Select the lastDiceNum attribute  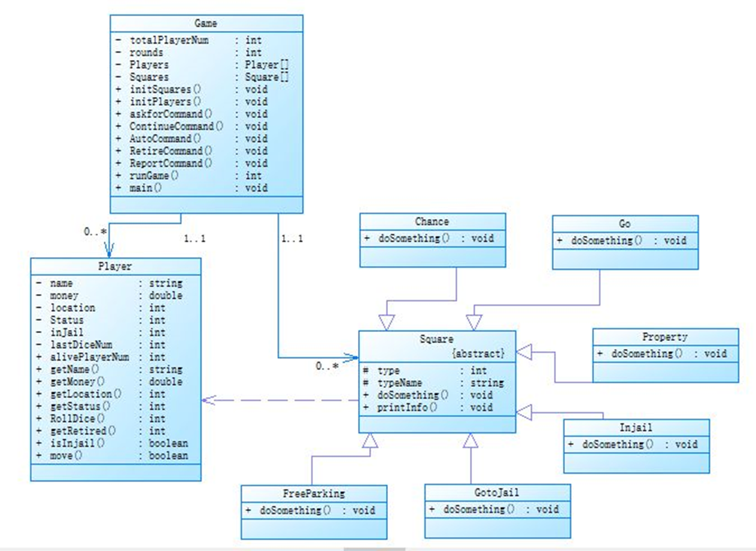tap(81, 344)
